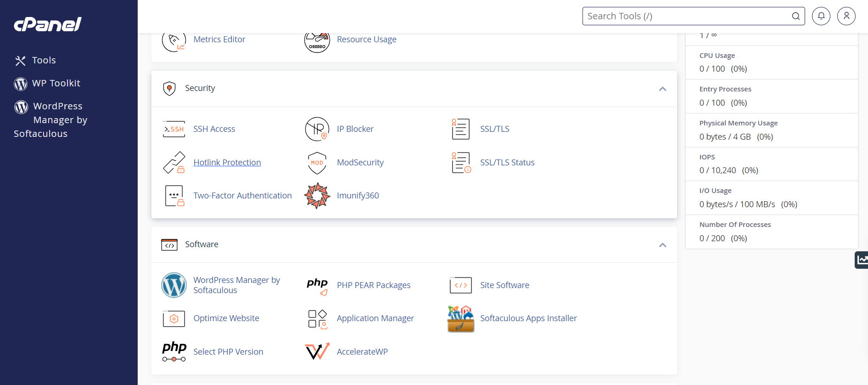Open WordPress Manager by Softaculous sidebar item

(x=50, y=120)
